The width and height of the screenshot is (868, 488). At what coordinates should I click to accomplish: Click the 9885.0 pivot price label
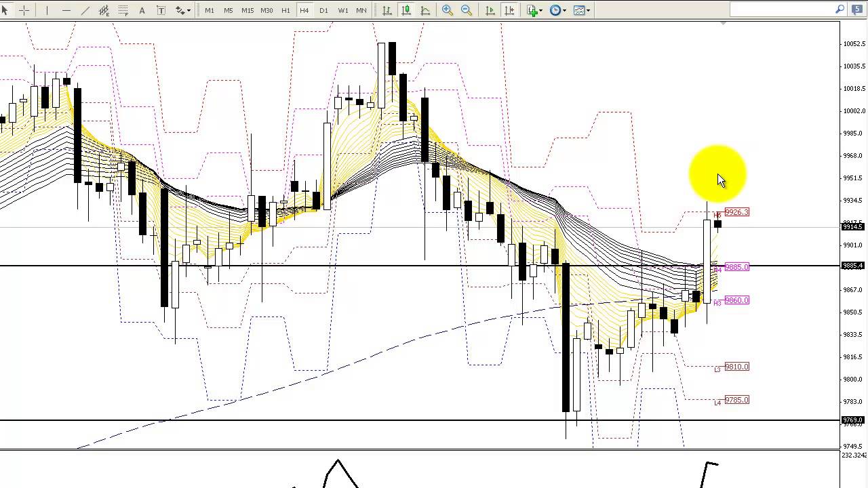(x=736, y=267)
